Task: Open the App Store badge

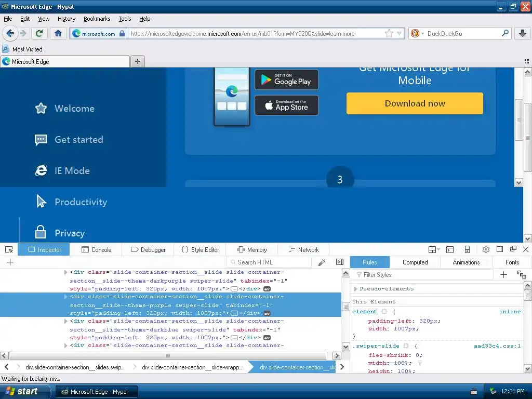Action: (x=286, y=105)
